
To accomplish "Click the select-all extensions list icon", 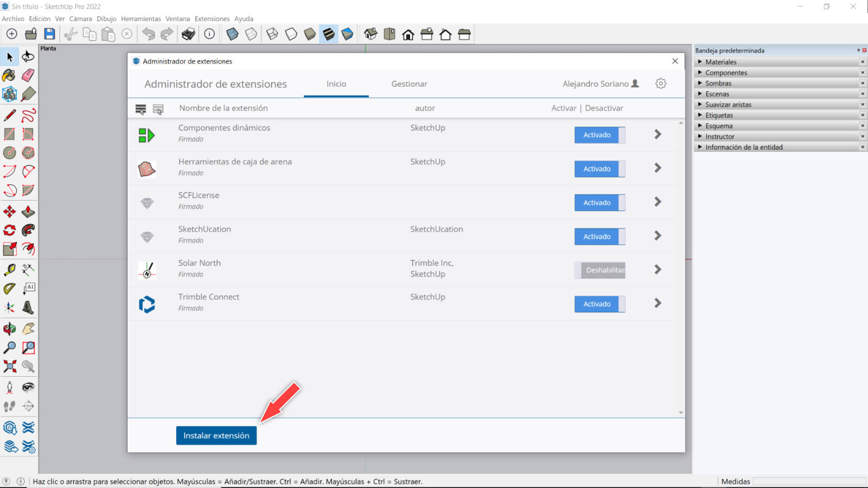I will coord(141,109).
